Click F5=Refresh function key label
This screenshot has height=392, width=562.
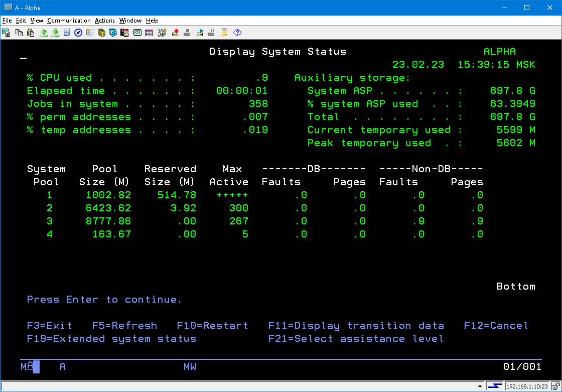(x=124, y=326)
